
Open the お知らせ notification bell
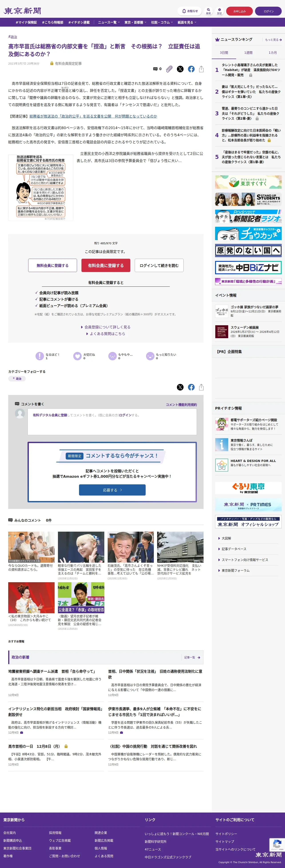click(190, 11)
